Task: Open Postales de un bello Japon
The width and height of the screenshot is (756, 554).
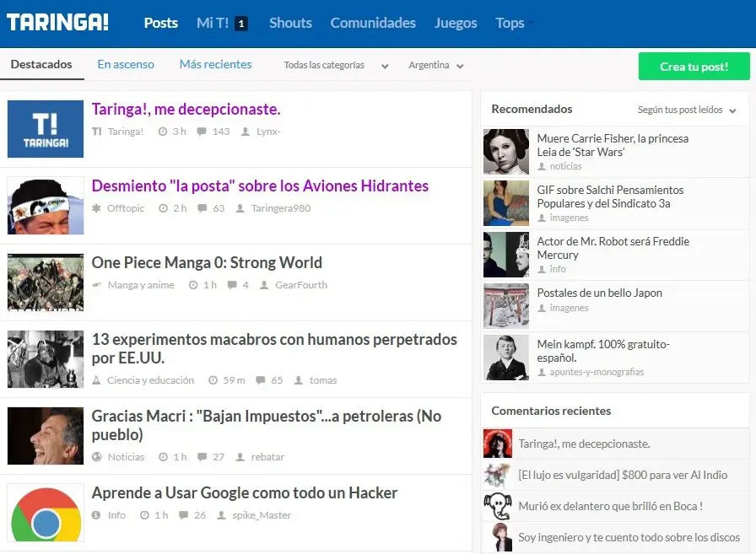Action: pos(599,293)
